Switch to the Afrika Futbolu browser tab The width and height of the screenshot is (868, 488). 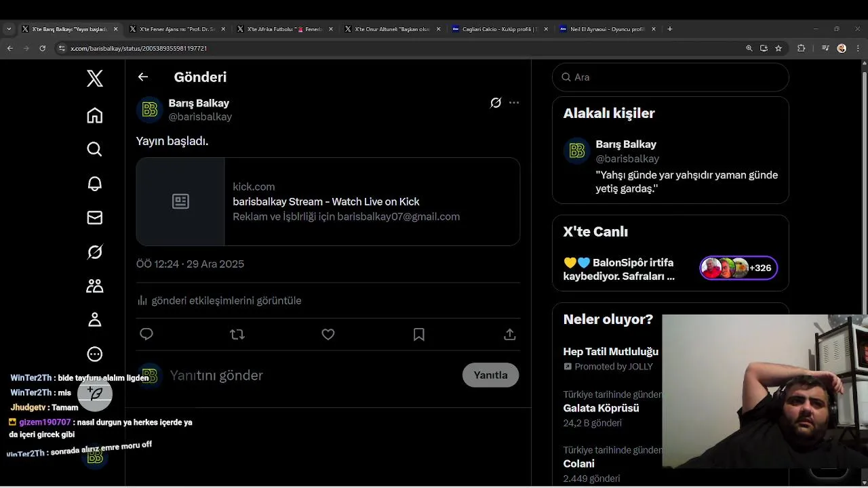[285, 29]
